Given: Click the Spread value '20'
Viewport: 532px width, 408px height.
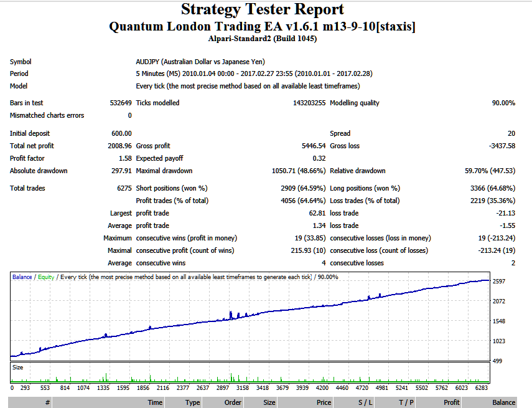Looking at the screenshot, I should pos(511,133).
